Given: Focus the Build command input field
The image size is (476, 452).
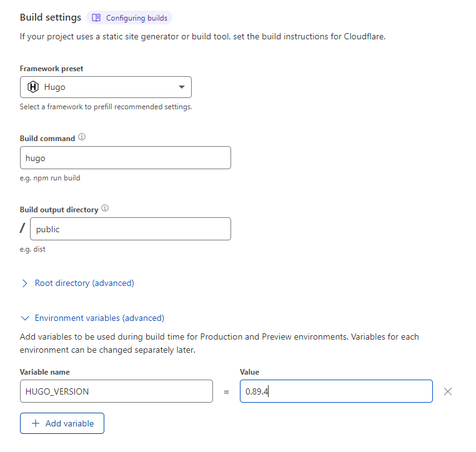Looking at the screenshot, I should coord(125,158).
